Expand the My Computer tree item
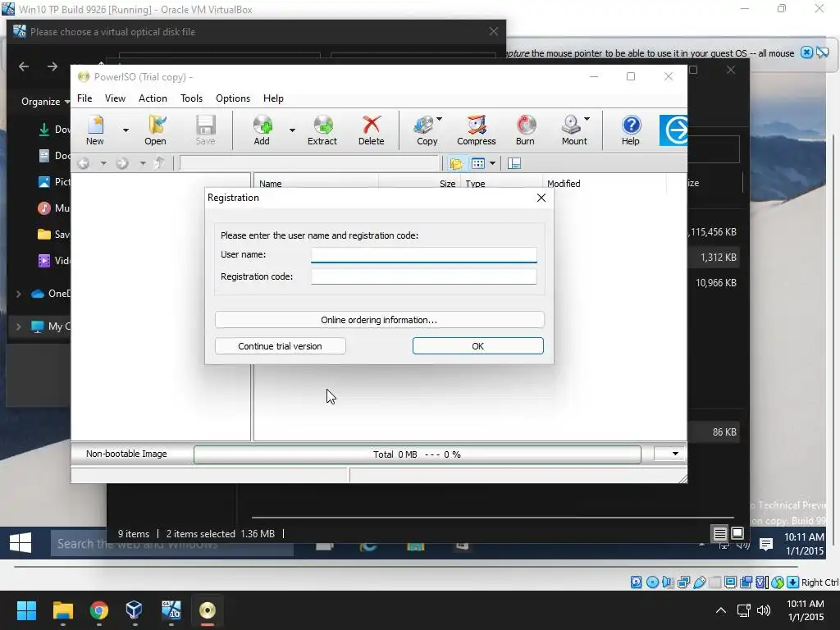 [x=19, y=326]
